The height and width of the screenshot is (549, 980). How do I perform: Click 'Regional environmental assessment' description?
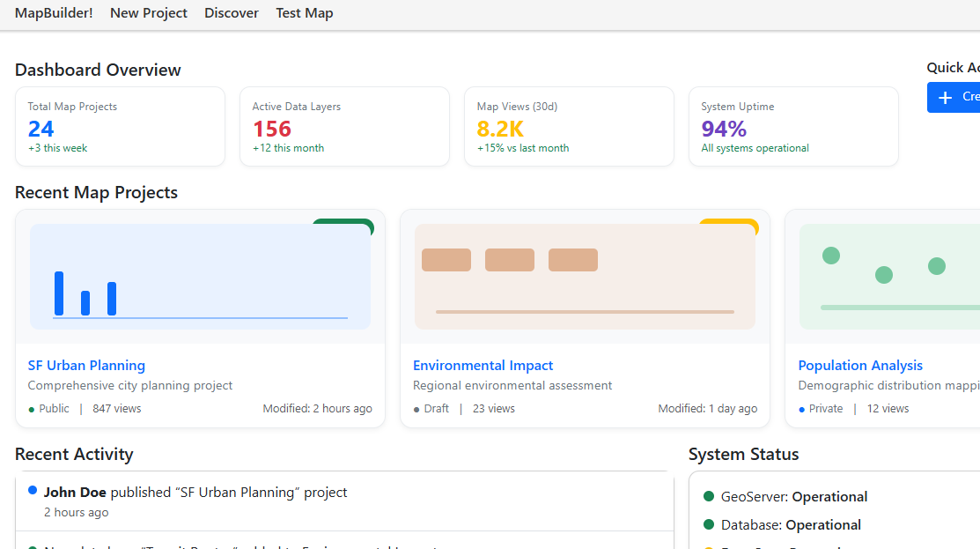click(x=512, y=385)
